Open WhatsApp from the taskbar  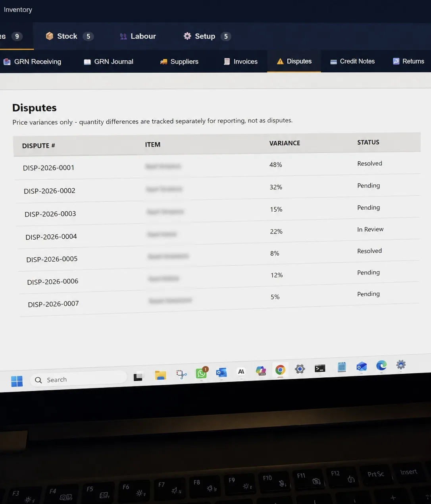(202, 373)
